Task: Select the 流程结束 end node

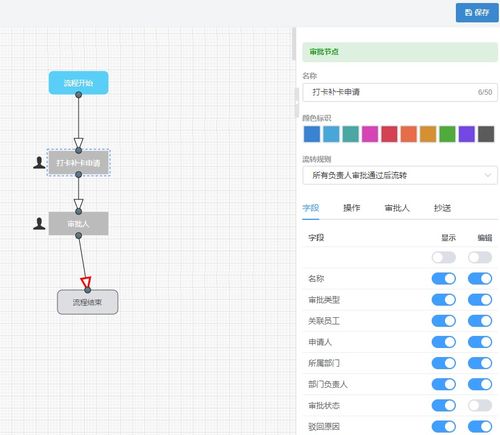Action: [x=87, y=302]
